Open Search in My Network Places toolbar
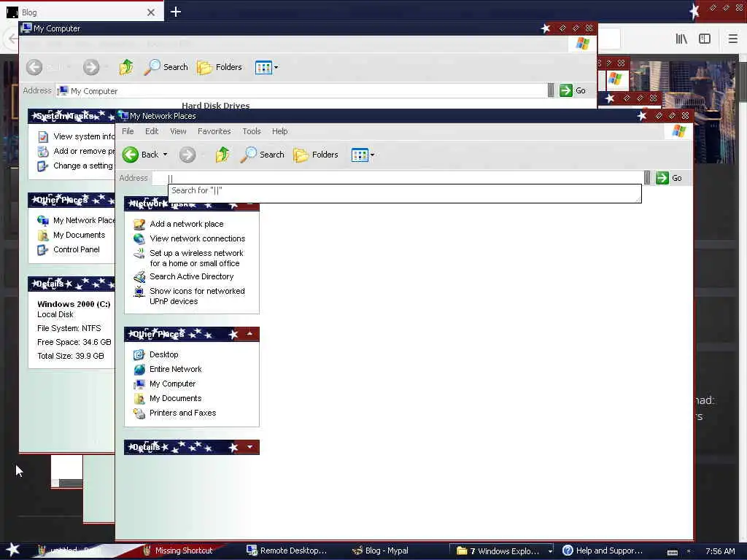 (x=263, y=155)
